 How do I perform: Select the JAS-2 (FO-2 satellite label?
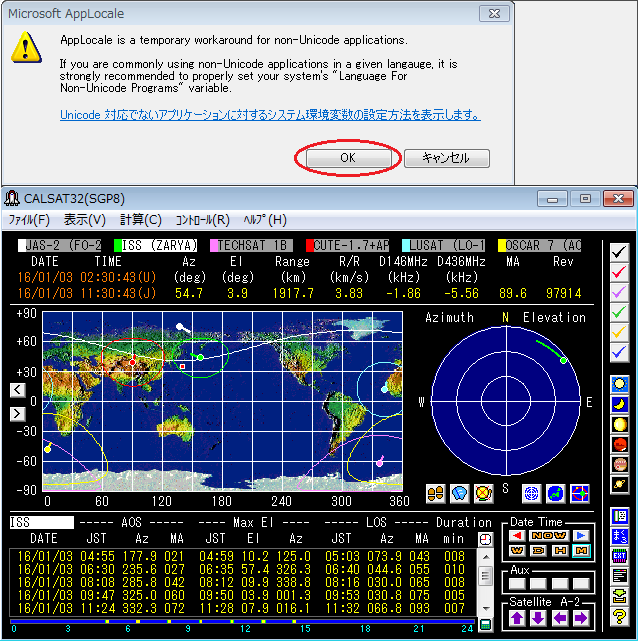coord(60,245)
